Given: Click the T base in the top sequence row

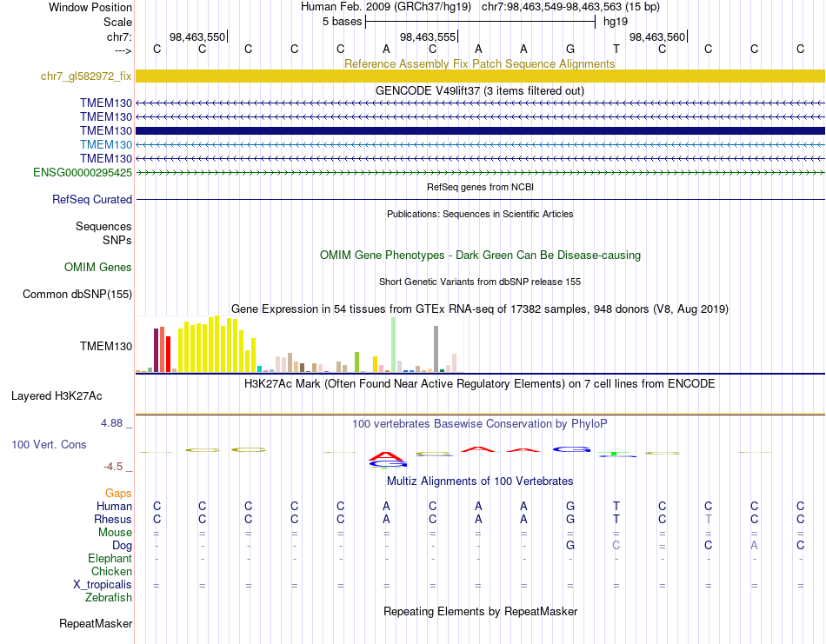Looking at the screenshot, I should click(x=616, y=49).
